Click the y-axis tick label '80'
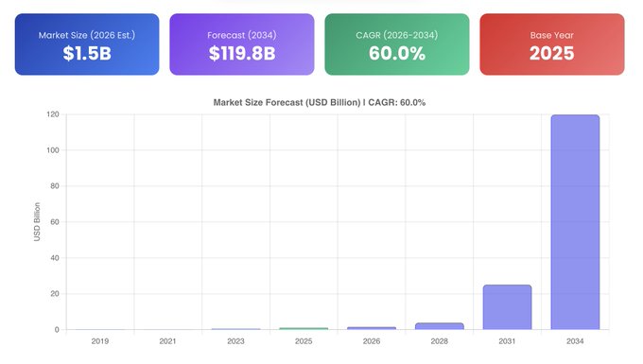The image size is (643, 364). (x=55, y=186)
